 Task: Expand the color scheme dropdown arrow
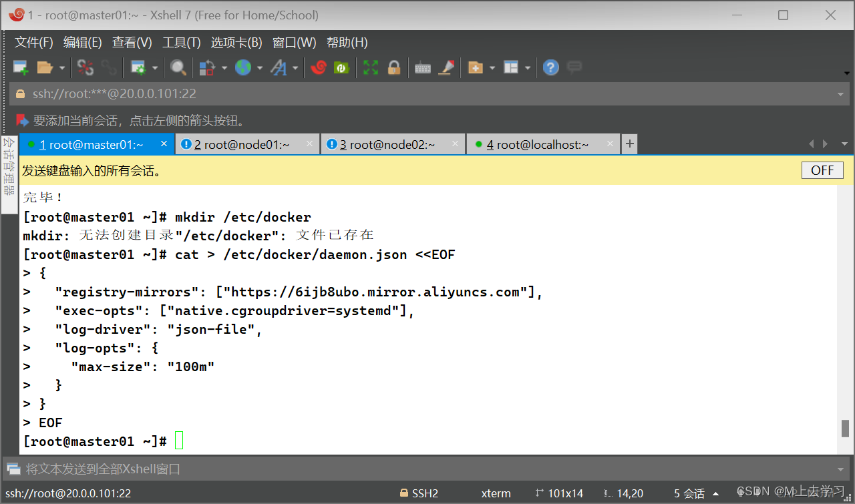click(224, 67)
